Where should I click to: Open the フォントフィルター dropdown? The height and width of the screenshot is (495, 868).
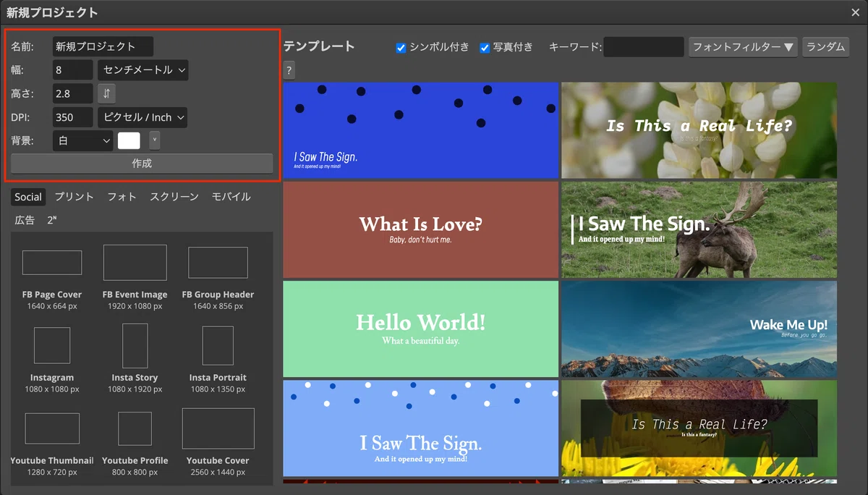tap(743, 47)
